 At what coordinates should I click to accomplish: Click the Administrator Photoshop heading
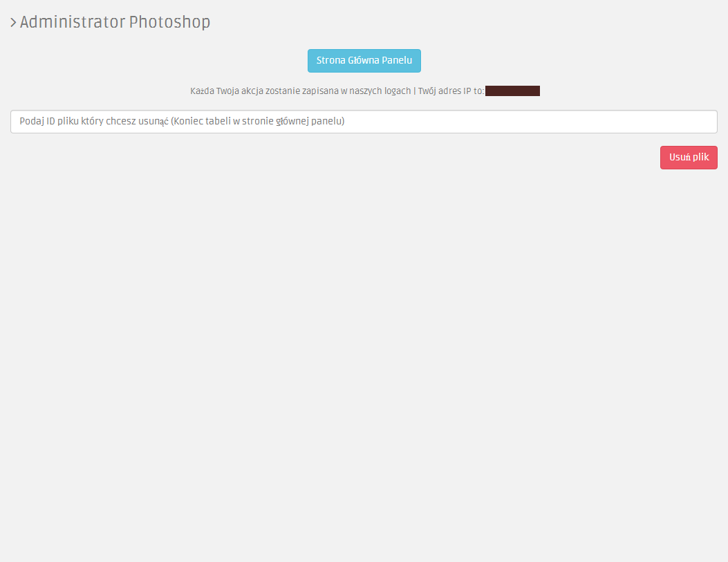click(x=115, y=22)
